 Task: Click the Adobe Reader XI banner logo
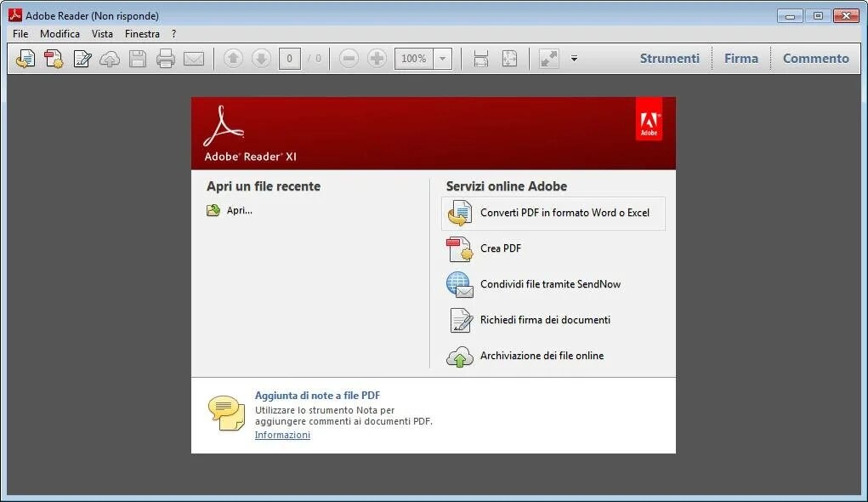pyautogui.click(x=250, y=134)
